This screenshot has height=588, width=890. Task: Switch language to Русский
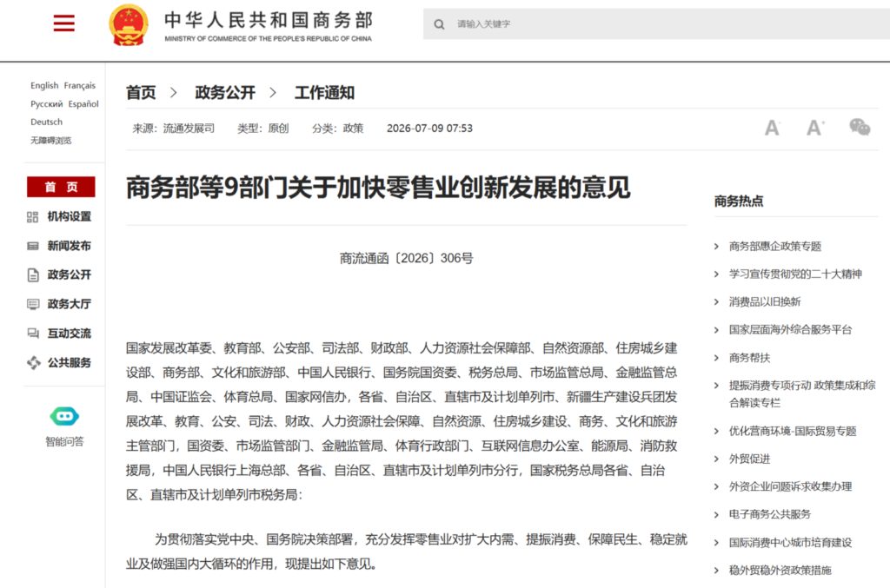point(47,103)
